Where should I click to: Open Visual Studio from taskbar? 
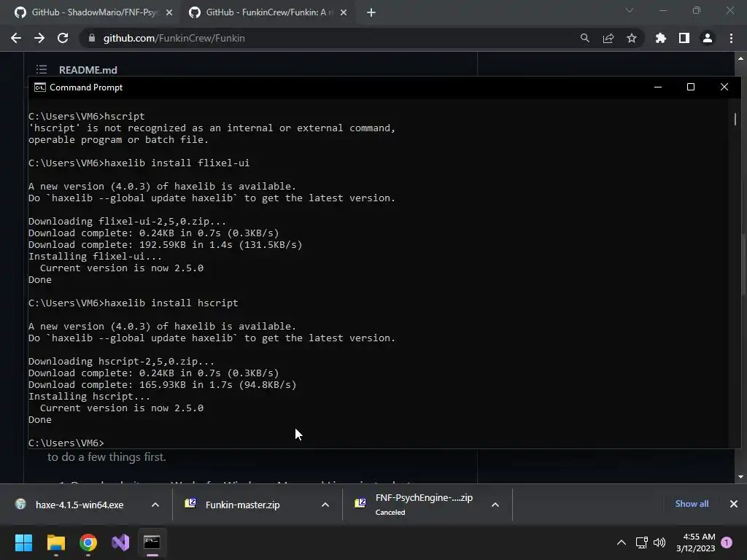tap(120, 542)
